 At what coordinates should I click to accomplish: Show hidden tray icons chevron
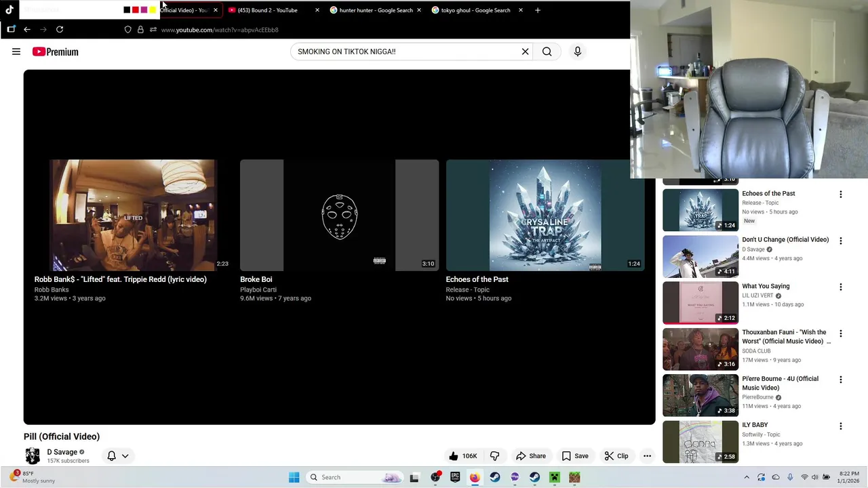(747, 477)
